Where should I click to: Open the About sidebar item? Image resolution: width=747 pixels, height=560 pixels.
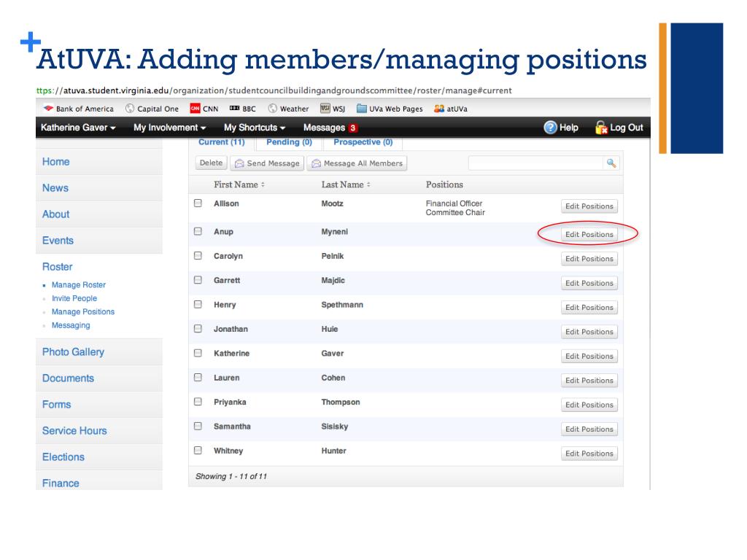click(99, 214)
